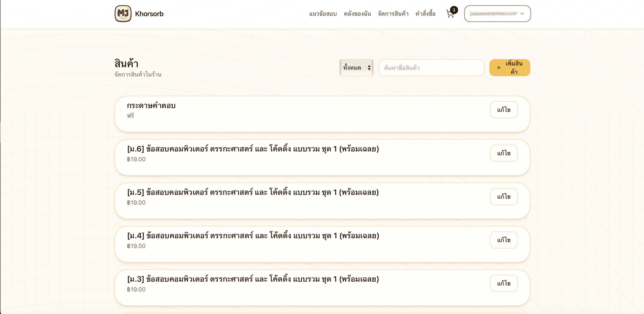Click the ฿19.00 price under [ม.6]
Viewport: 644px width, 314px height.
(136, 159)
